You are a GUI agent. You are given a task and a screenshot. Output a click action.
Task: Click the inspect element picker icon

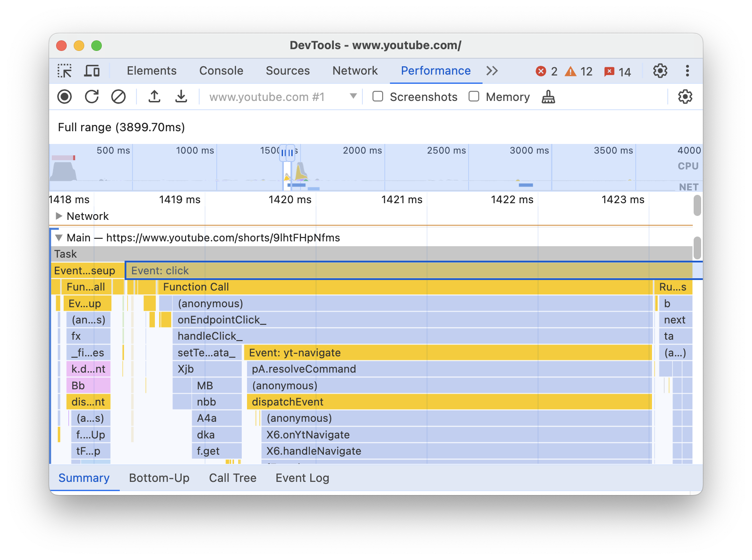(x=64, y=71)
